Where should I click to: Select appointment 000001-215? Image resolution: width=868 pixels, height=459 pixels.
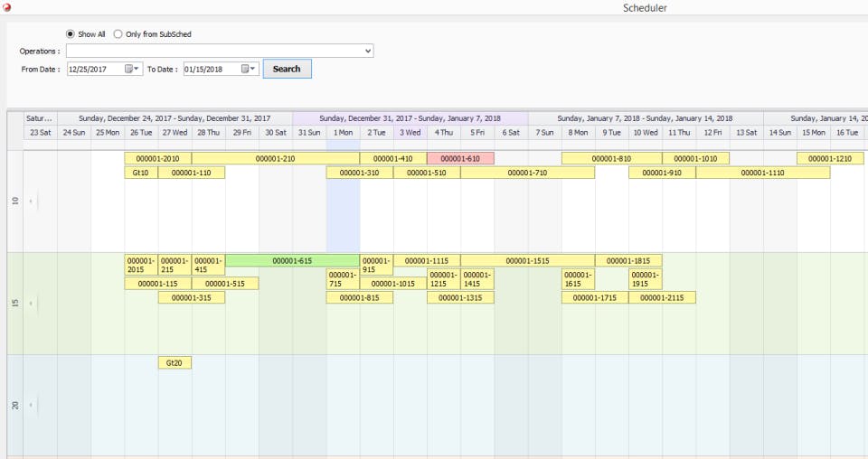175,265
